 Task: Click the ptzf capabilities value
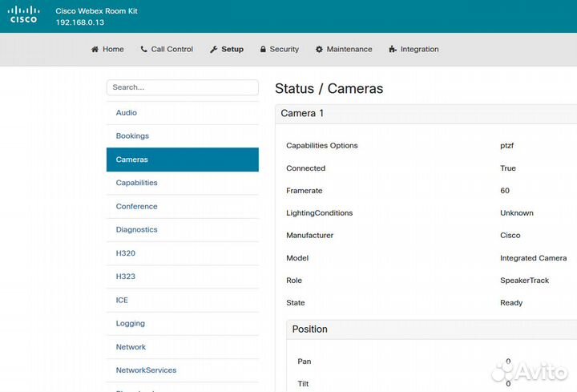tap(506, 146)
